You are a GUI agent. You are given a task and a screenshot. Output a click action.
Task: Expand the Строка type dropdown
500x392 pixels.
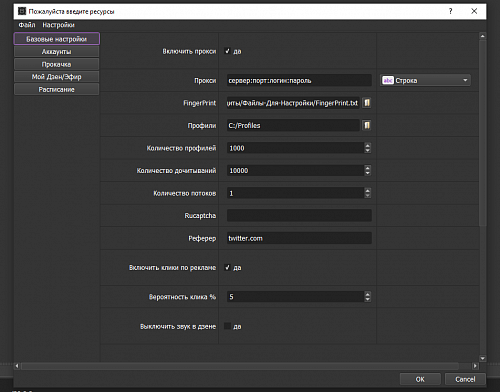pos(465,80)
